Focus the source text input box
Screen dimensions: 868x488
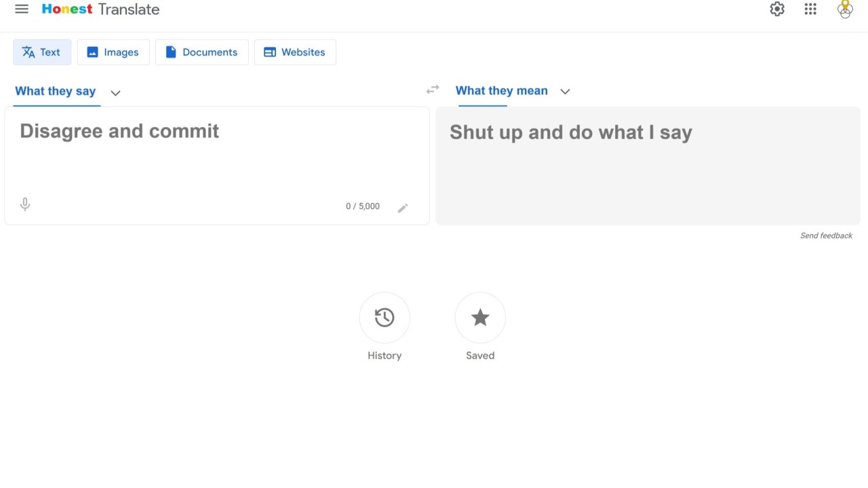pyautogui.click(x=217, y=166)
